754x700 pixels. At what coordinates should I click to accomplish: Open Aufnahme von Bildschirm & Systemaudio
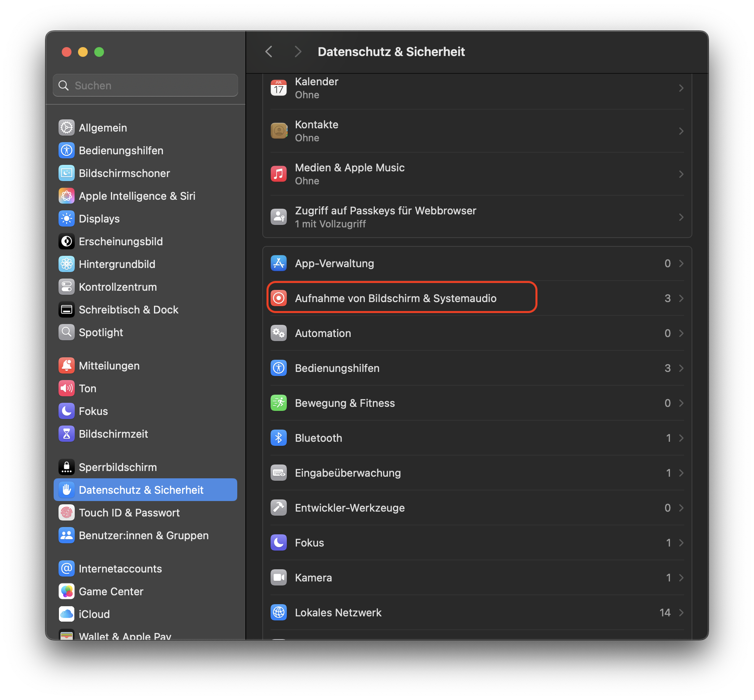[396, 298]
